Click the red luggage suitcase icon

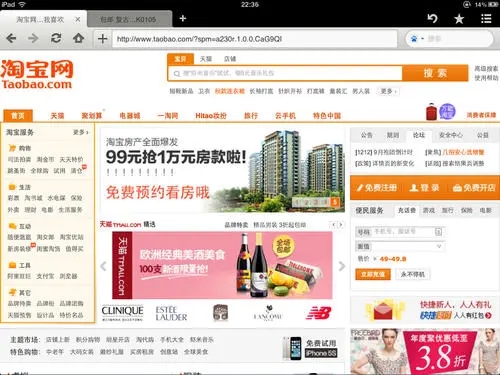click(x=431, y=112)
